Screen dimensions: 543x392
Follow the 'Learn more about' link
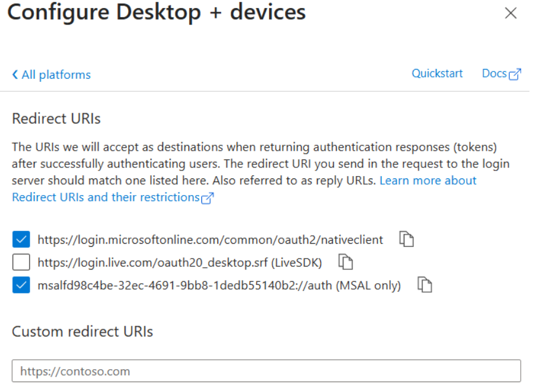click(428, 181)
